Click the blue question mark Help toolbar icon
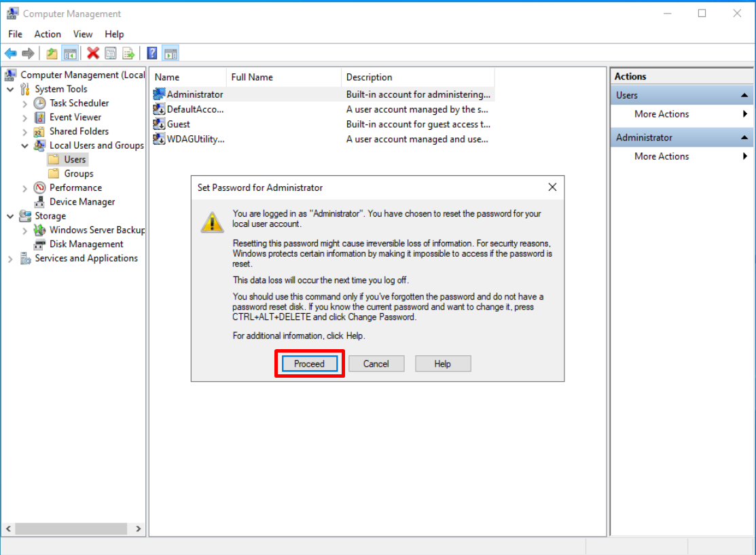This screenshot has width=756, height=555. [152, 54]
